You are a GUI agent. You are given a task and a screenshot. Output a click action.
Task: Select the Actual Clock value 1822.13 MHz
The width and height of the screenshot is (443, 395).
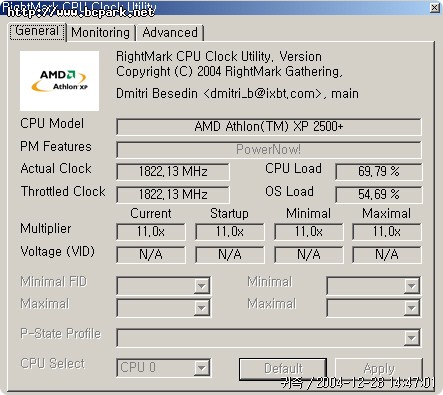pyautogui.click(x=173, y=172)
